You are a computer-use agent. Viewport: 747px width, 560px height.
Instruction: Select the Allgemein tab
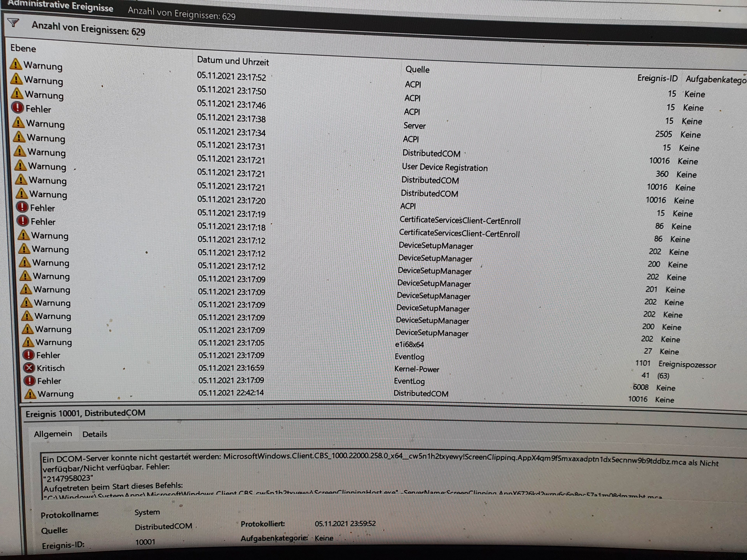53,434
